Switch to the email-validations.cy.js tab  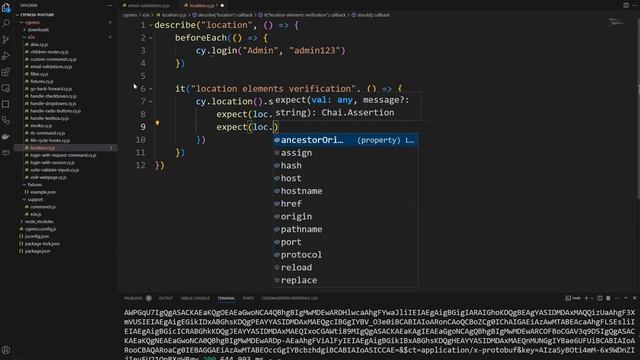149,6
